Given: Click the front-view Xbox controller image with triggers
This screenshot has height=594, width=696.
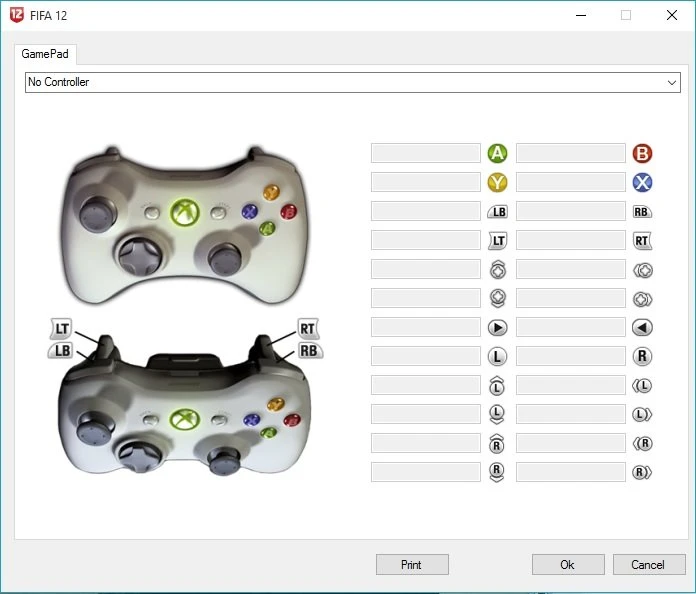Looking at the screenshot, I should 184,404.
